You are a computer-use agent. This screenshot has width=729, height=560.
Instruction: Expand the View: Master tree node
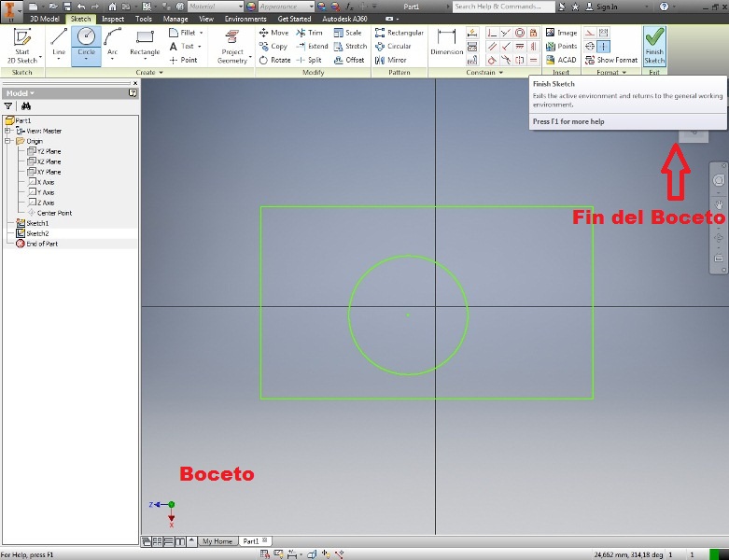point(7,131)
